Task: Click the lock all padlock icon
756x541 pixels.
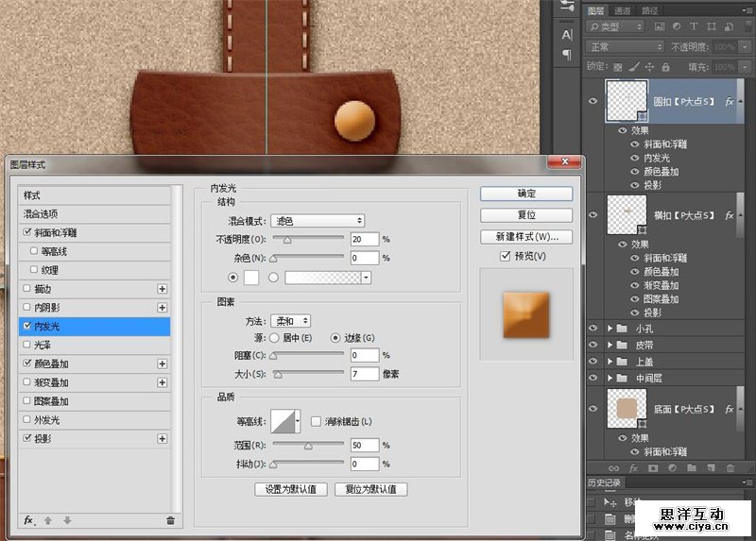Action: pos(666,67)
